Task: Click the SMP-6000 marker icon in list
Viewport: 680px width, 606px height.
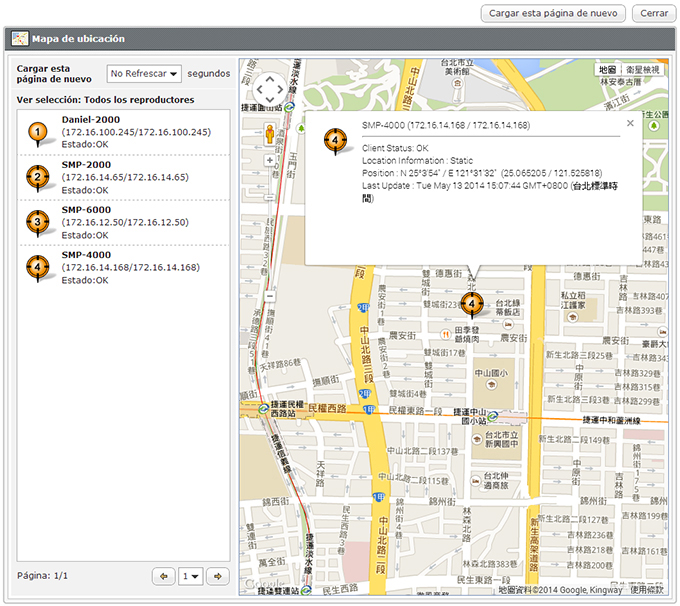Action: (x=37, y=222)
